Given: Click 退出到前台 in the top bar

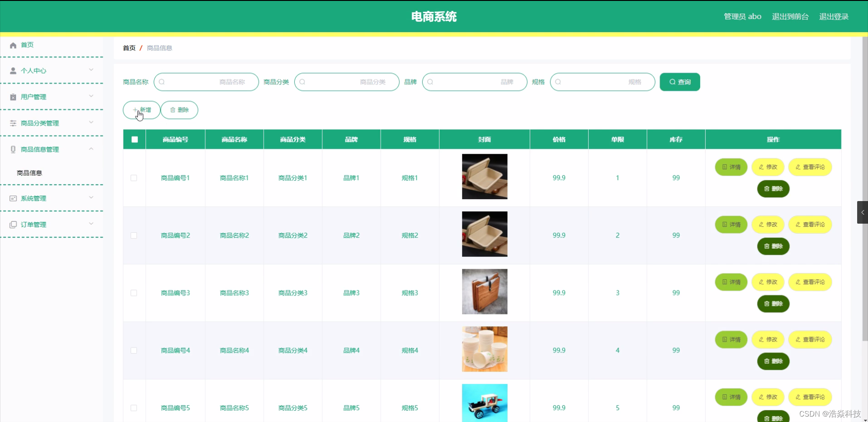Looking at the screenshot, I should [x=789, y=16].
